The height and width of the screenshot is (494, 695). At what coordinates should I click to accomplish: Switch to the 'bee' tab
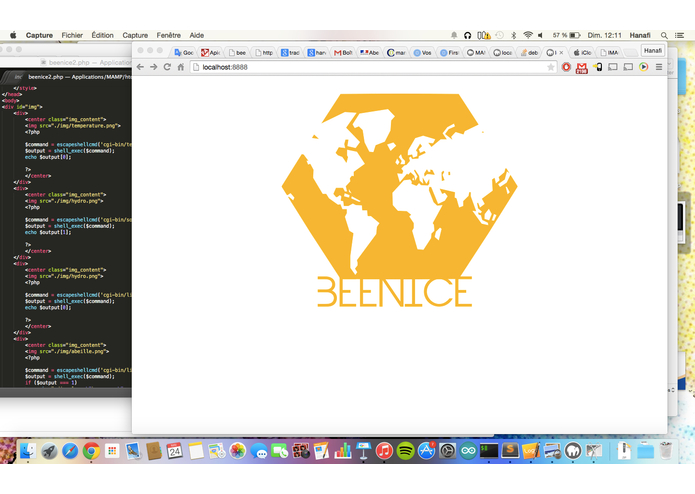(237, 53)
